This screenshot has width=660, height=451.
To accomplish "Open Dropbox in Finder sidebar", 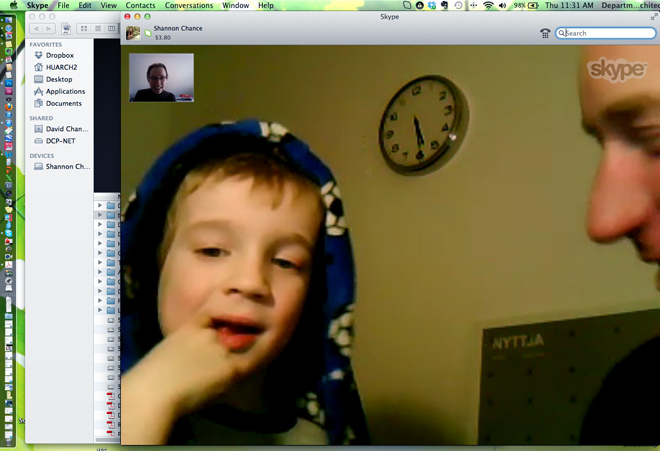I will pos(59,55).
